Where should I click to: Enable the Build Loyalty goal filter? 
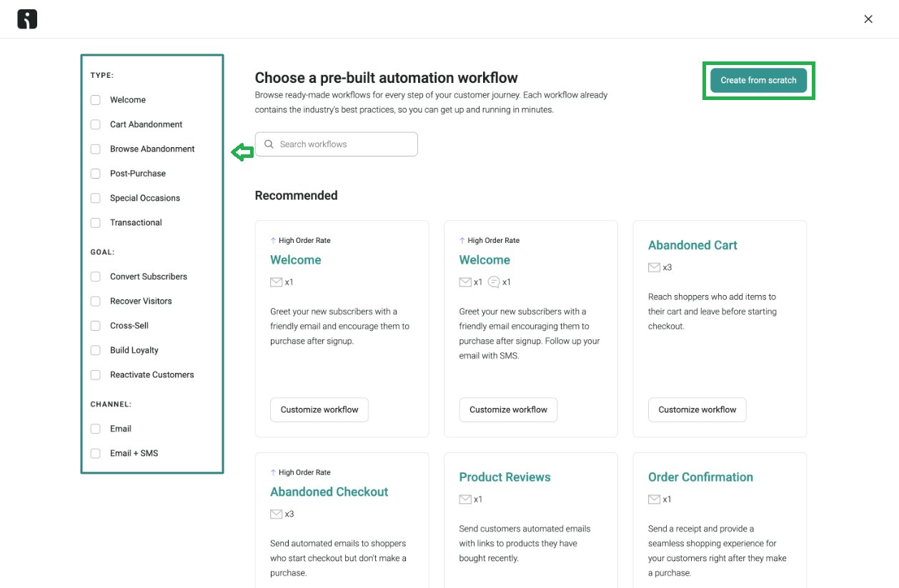click(95, 350)
